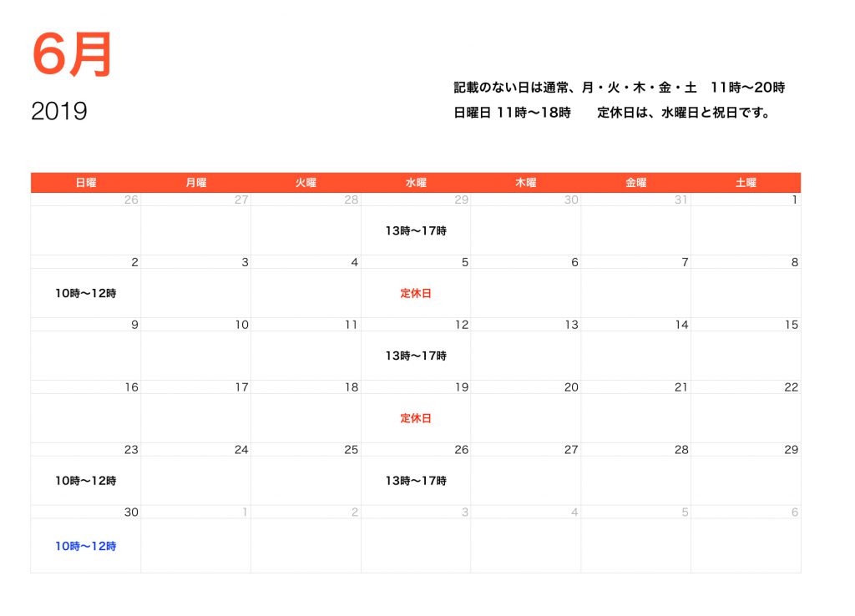Click the 13時〜17時 entry on June 26
This screenshot has width=855, height=616.
coord(415,482)
